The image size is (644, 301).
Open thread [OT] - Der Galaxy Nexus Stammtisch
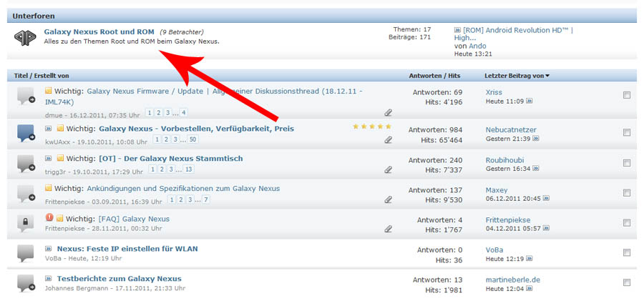pyautogui.click(x=171, y=159)
